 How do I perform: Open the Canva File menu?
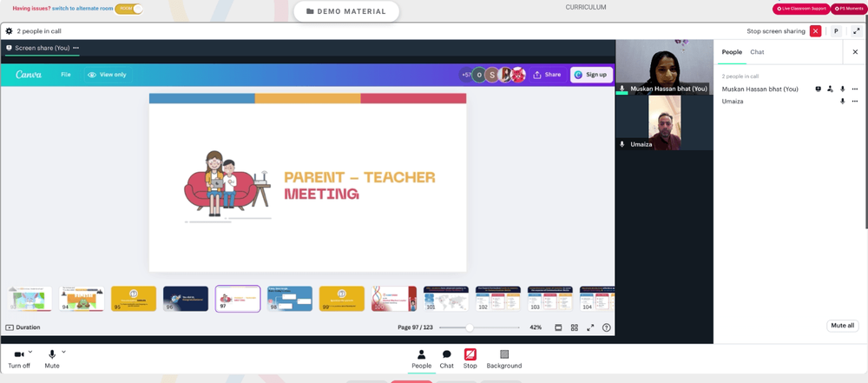[x=66, y=75]
